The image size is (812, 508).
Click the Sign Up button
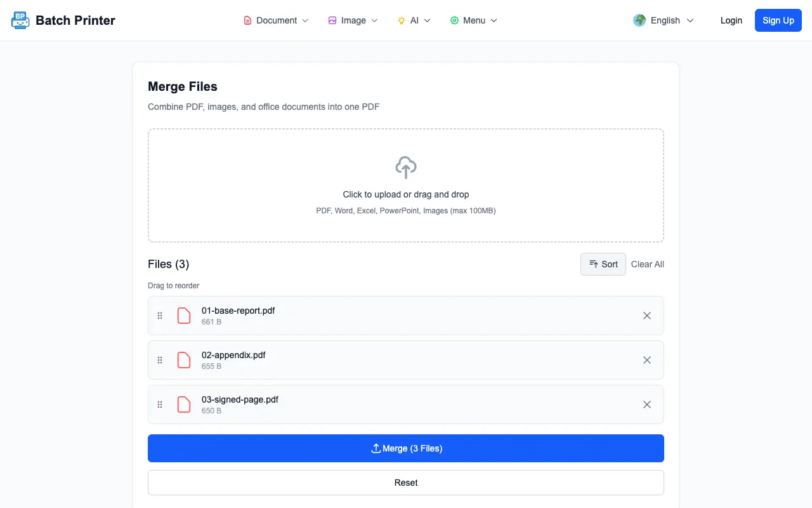tap(778, 20)
